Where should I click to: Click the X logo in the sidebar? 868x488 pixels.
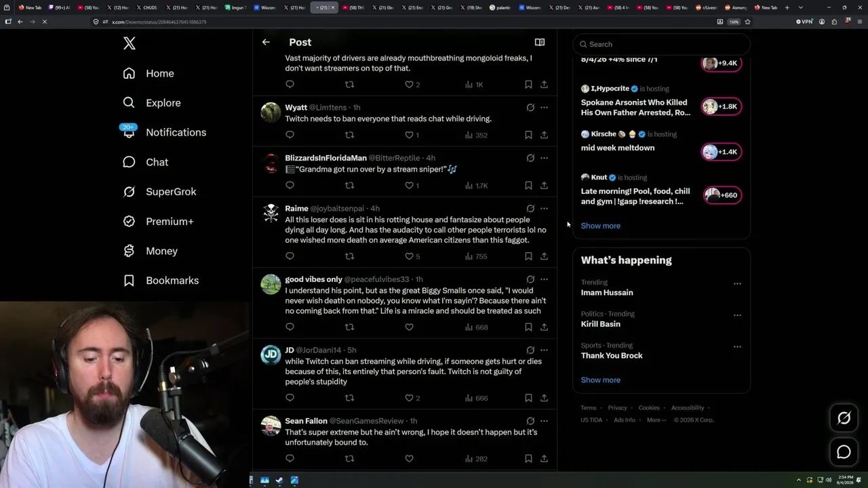click(130, 44)
